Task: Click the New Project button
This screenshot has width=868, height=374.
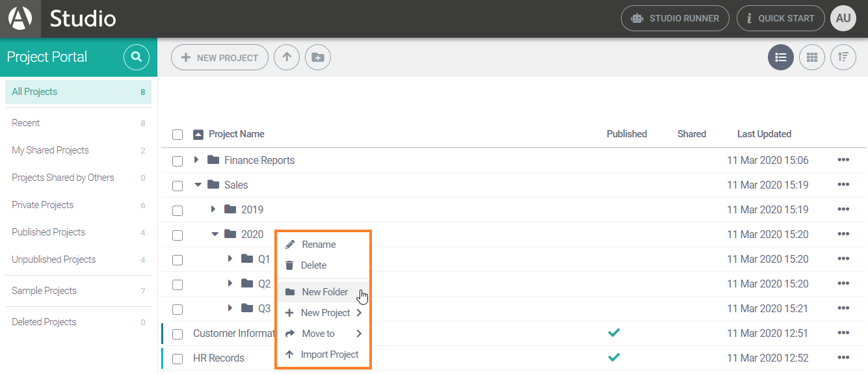Action: (x=220, y=57)
